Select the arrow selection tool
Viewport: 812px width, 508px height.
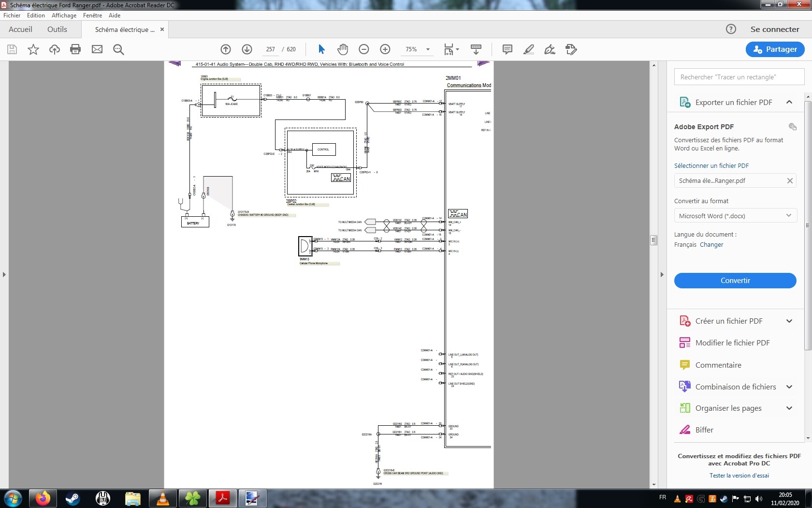(321, 49)
